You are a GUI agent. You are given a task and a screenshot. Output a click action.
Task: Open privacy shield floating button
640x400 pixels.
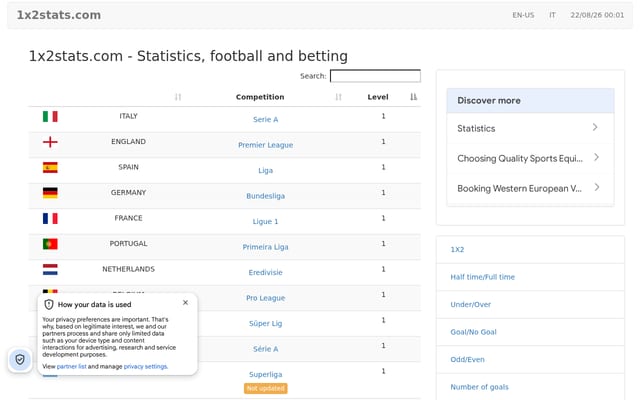tap(20, 360)
